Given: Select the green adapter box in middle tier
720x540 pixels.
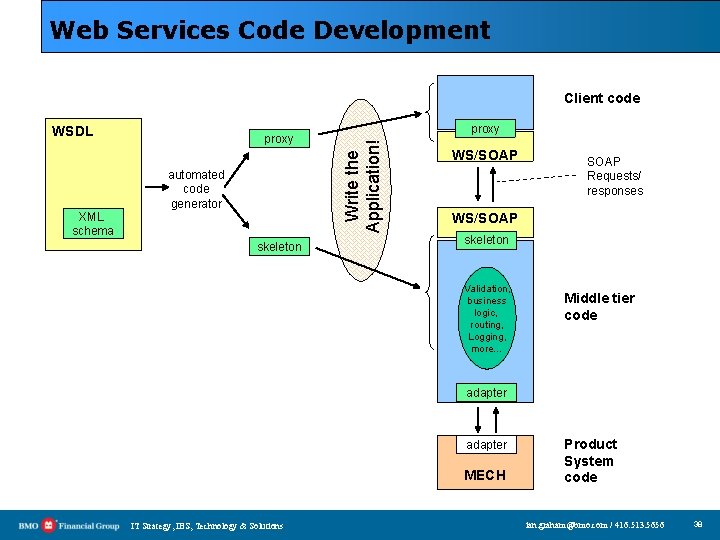Looking at the screenshot, I should point(486,393).
